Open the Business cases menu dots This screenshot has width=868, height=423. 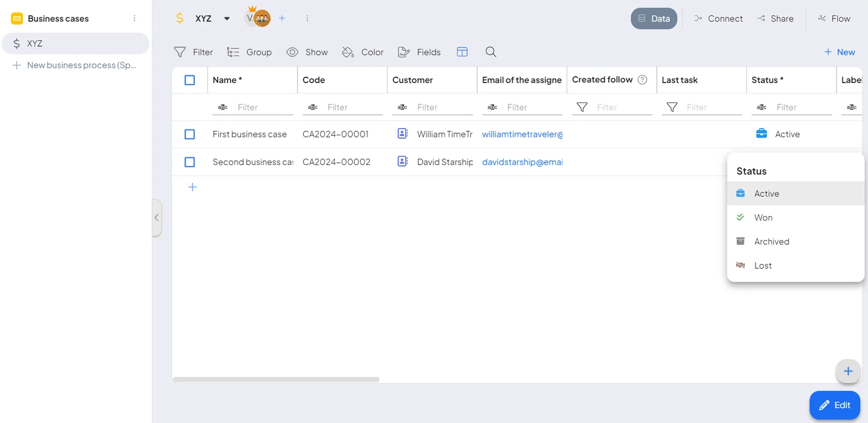[135, 18]
